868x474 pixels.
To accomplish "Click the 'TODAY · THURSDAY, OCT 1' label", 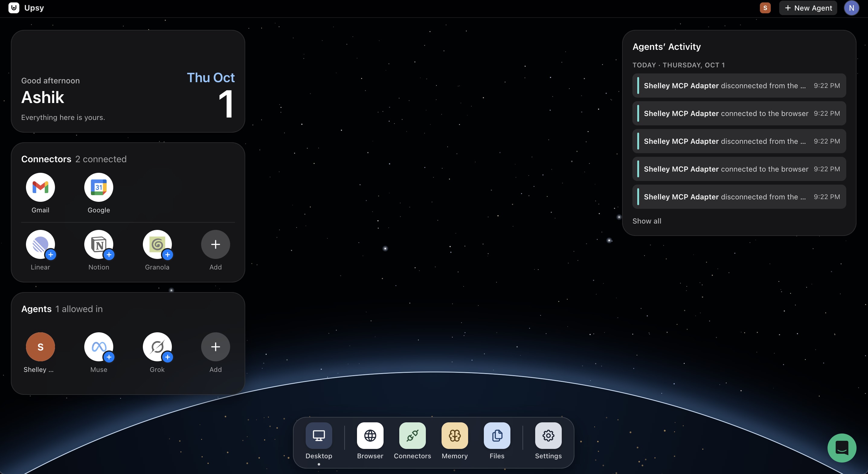I will pos(679,65).
